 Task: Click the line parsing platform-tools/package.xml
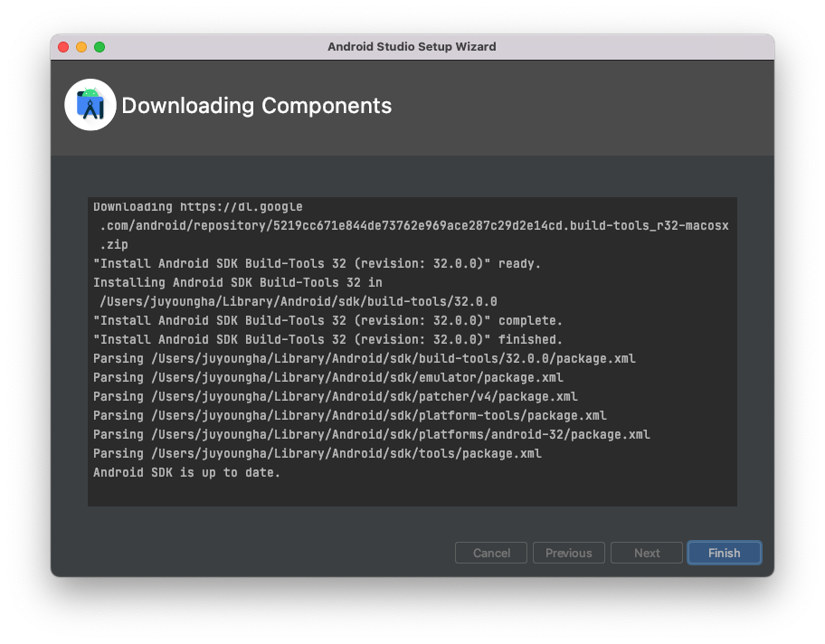click(350, 416)
